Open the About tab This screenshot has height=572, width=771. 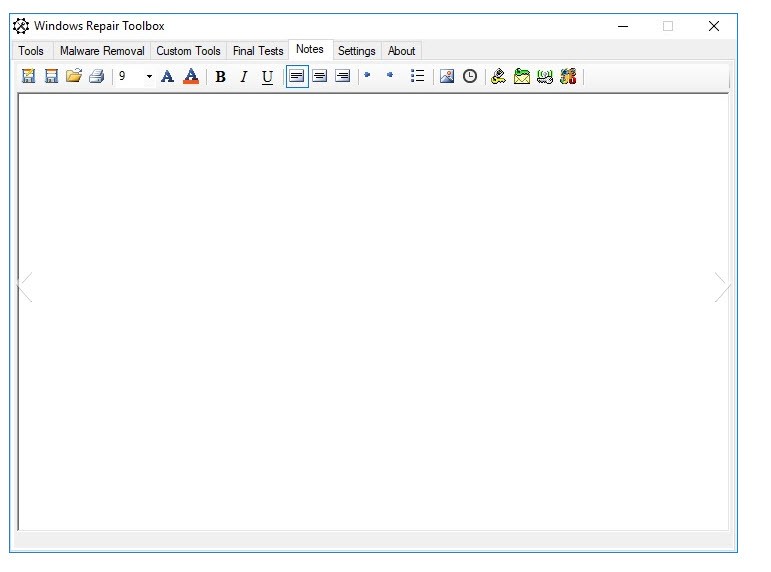point(401,51)
